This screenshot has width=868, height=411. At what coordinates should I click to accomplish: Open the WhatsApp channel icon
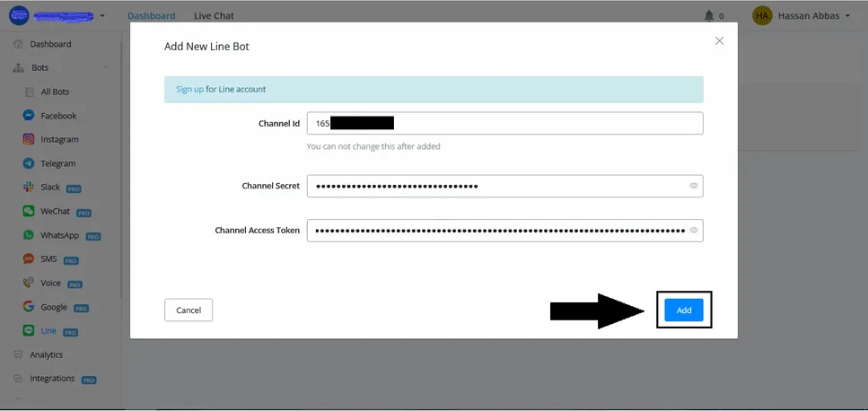(29, 235)
